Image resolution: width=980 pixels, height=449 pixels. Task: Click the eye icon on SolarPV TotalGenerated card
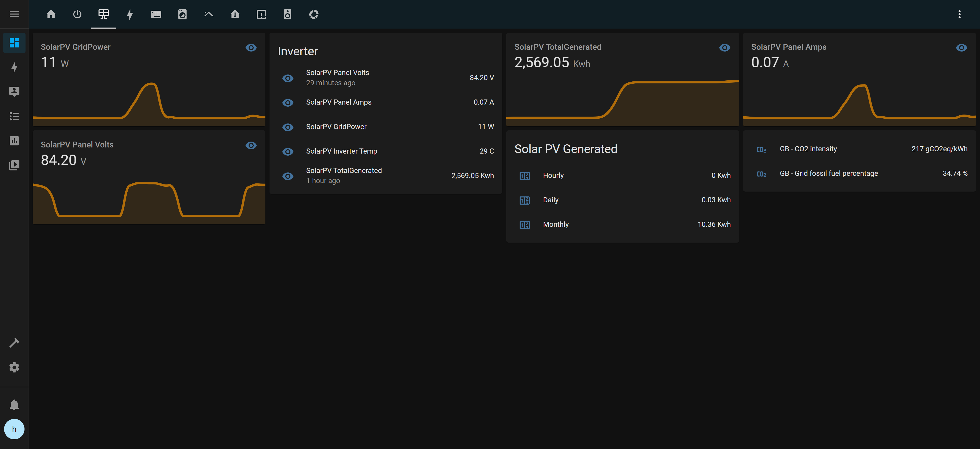tap(724, 47)
